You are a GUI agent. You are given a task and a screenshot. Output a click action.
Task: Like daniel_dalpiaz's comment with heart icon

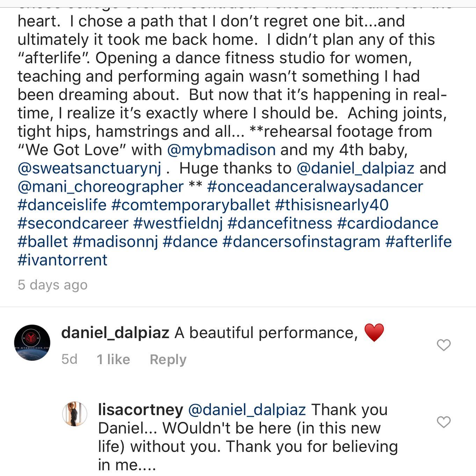coord(443,345)
